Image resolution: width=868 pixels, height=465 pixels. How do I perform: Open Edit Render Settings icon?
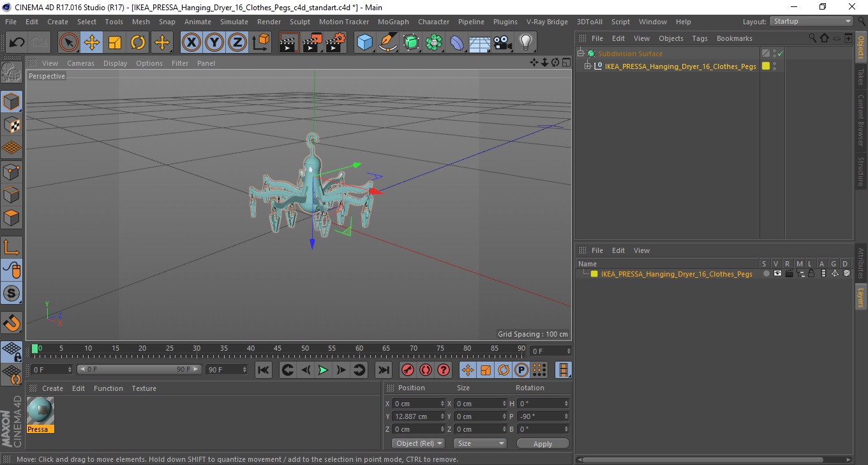336,43
